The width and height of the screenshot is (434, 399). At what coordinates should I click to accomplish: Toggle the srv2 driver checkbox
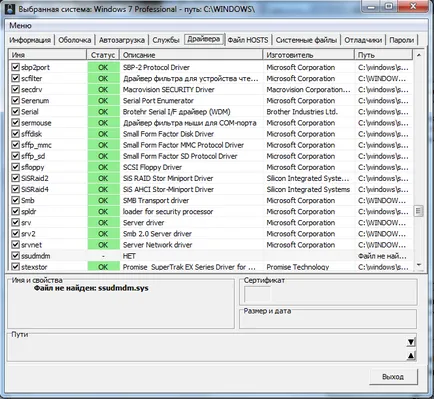click(15, 233)
